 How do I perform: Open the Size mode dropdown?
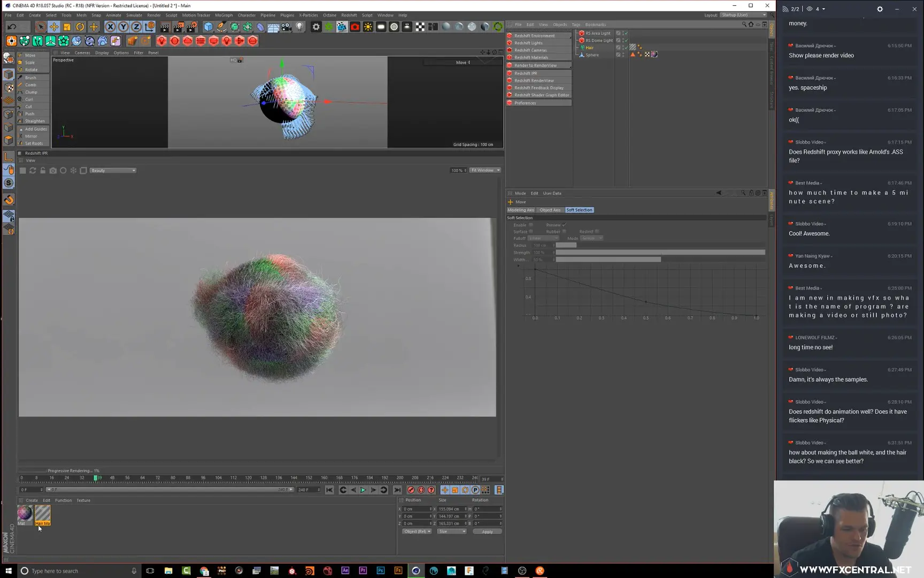(x=451, y=531)
